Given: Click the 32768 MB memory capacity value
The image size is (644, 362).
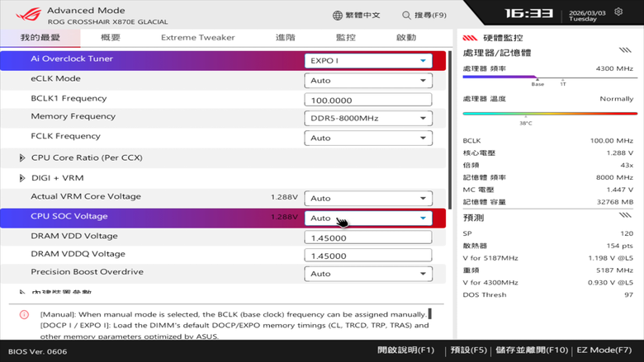Looking at the screenshot, I should 615,202.
